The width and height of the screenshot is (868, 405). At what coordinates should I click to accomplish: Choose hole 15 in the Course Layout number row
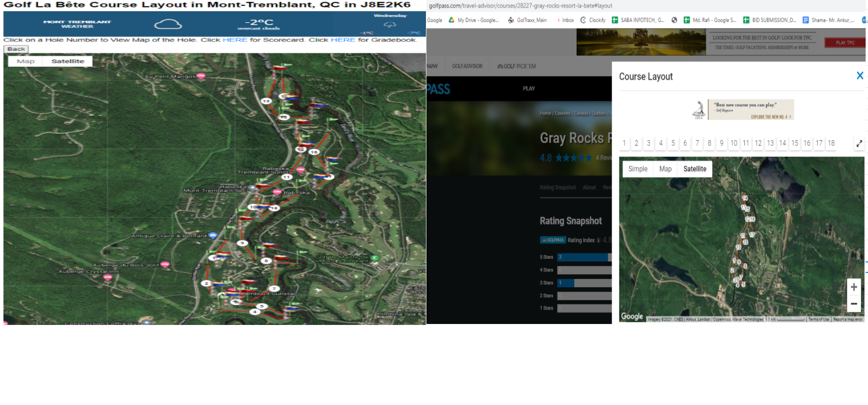click(795, 143)
